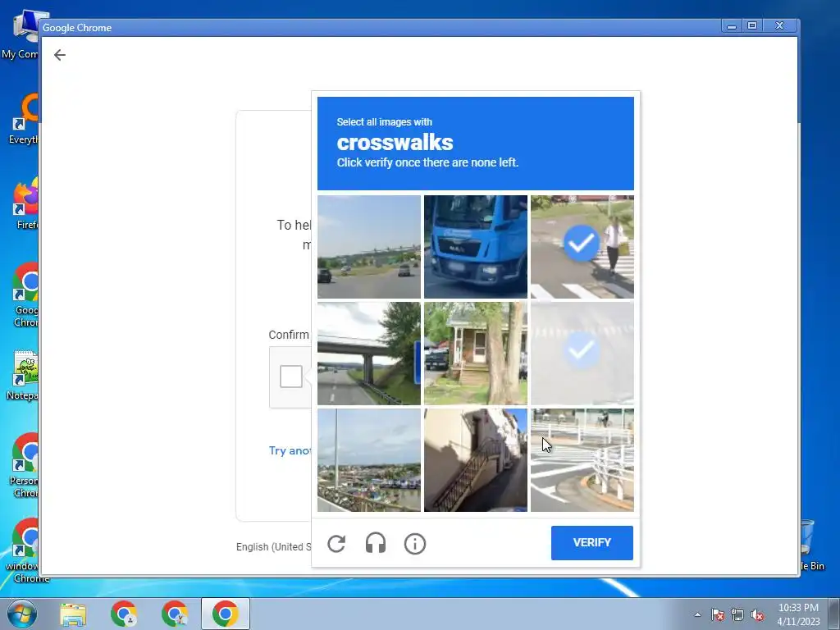Select the overpass bridge image tile

tap(369, 354)
